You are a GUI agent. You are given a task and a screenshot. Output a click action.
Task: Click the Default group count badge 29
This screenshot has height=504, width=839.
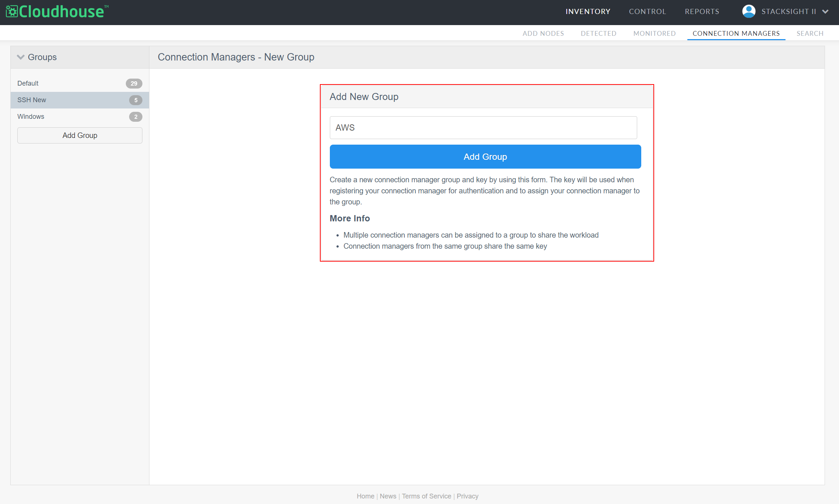pyautogui.click(x=134, y=83)
